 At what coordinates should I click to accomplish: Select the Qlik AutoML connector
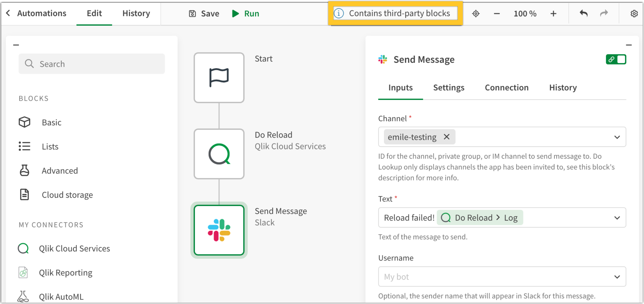pos(61,296)
